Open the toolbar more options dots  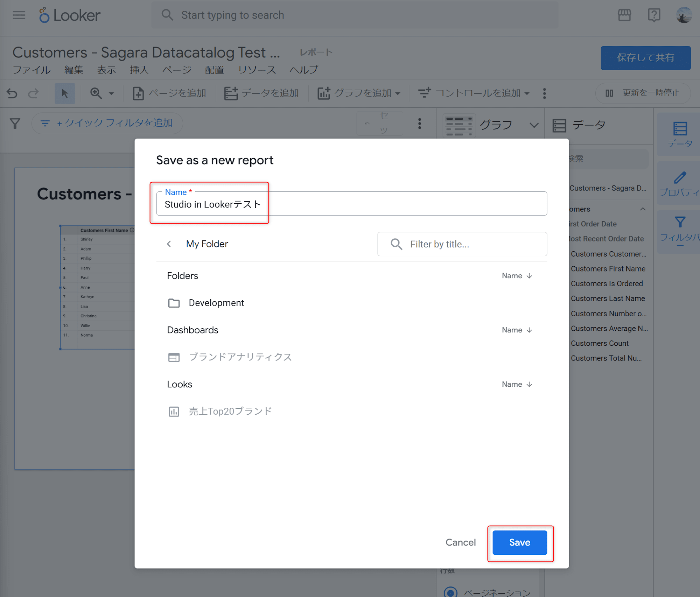(x=544, y=93)
